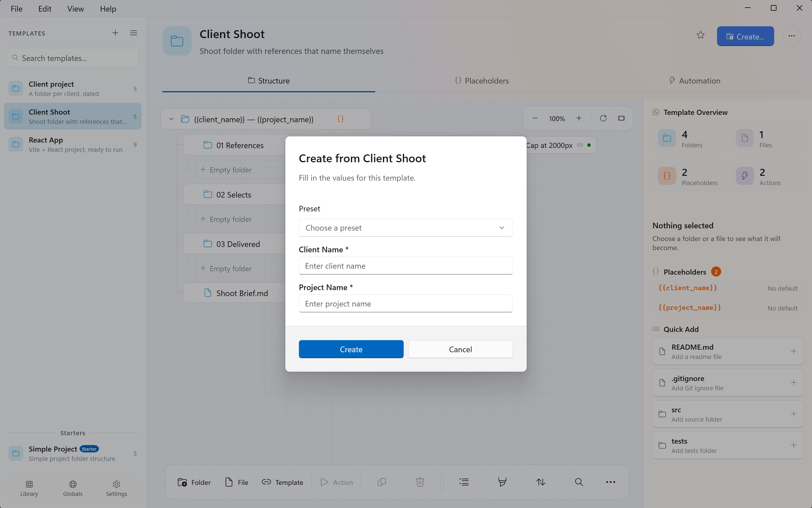Select the Simple Project starter template
Image resolution: width=812 pixels, height=508 pixels.
point(73,453)
